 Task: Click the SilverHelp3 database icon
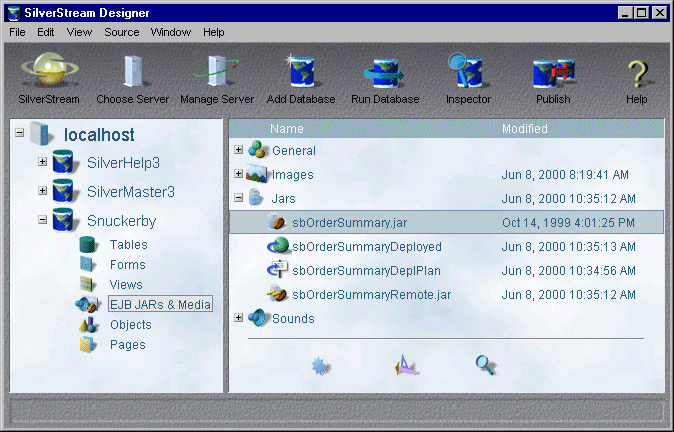[64, 162]
